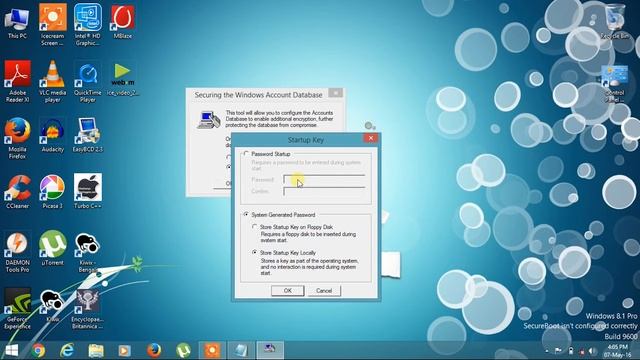Open File Explorer from taskbar
This screenshot has width=640, height=360.
pyautogui.click(x=96, y=350)
